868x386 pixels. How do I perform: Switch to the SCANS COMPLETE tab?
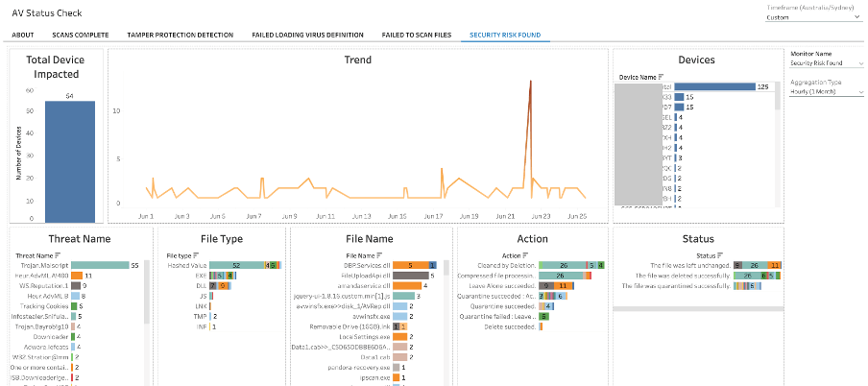tap(81, 35)
